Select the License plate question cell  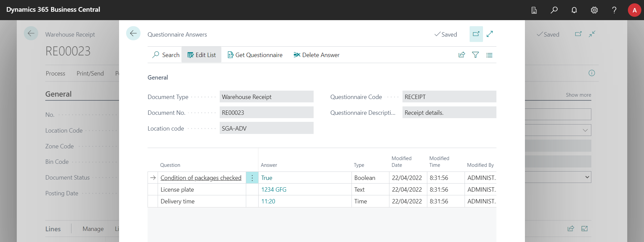point(202,190)
